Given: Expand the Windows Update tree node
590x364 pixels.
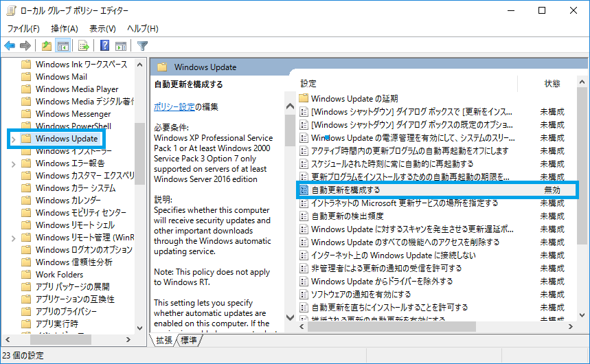Looking at the screenshot, I should (x=14, y=139).
